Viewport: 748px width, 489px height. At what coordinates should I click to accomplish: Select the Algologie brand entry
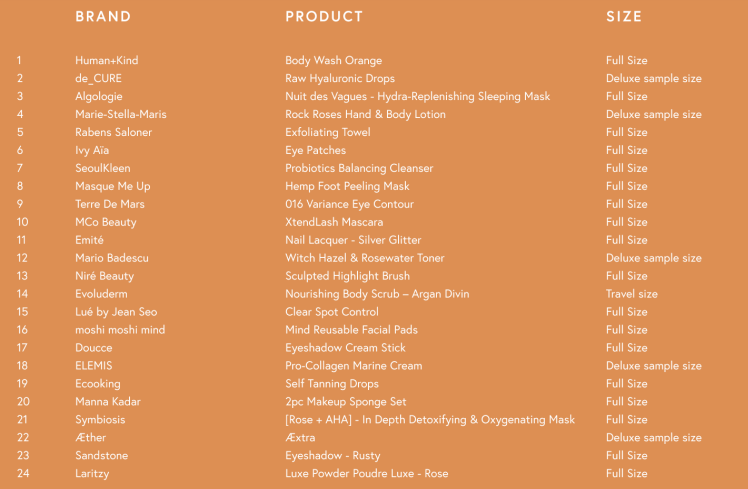click(x=99, y=96)
